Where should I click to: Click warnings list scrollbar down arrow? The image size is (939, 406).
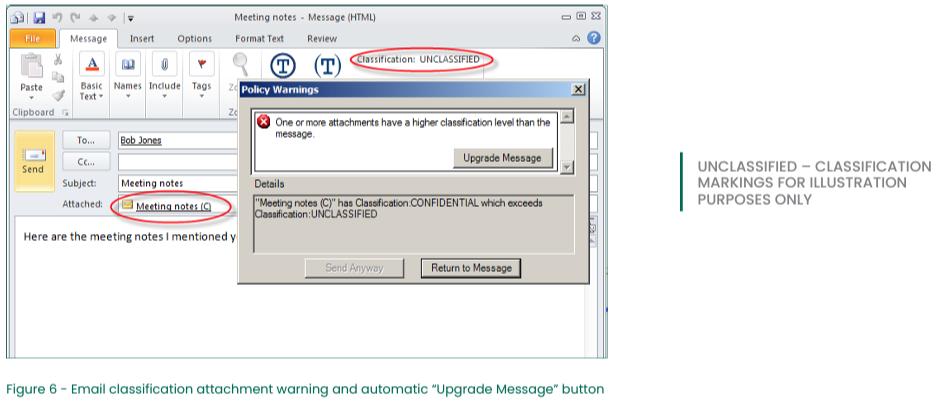coord(567,168)
